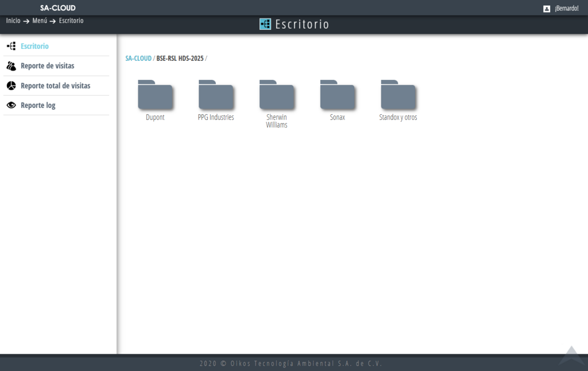This screenshot has height=371, width=588.
Task: Open the PPG Industries folder icon
Action: click(x=216, y=95)
